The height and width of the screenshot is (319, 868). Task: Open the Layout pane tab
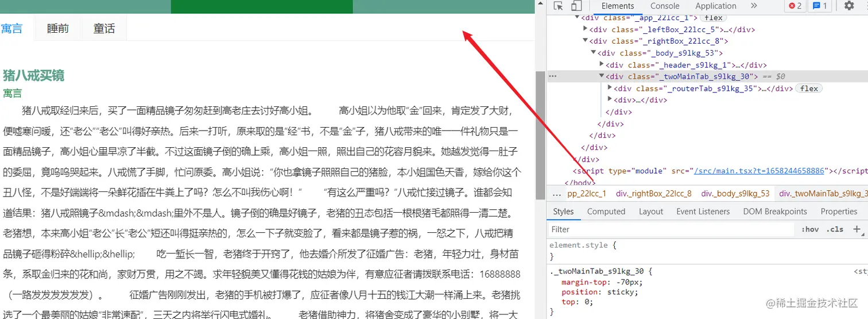tap(651, 212)
